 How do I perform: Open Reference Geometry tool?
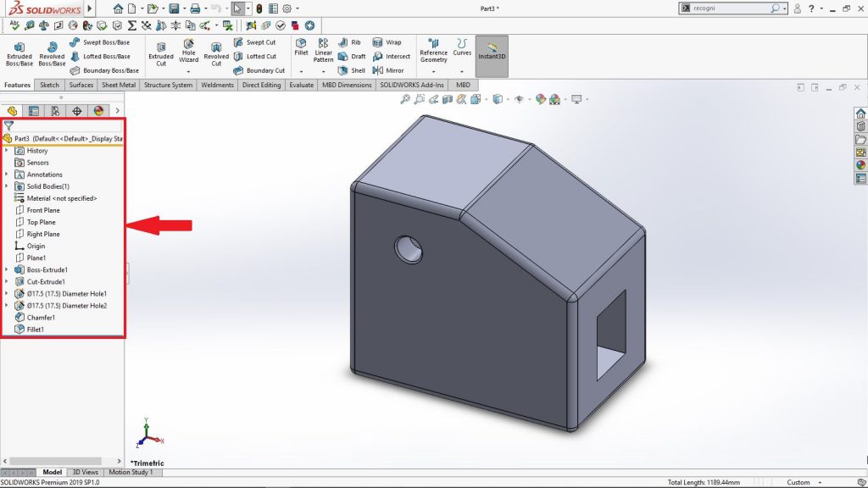click(x=433, y=50)
